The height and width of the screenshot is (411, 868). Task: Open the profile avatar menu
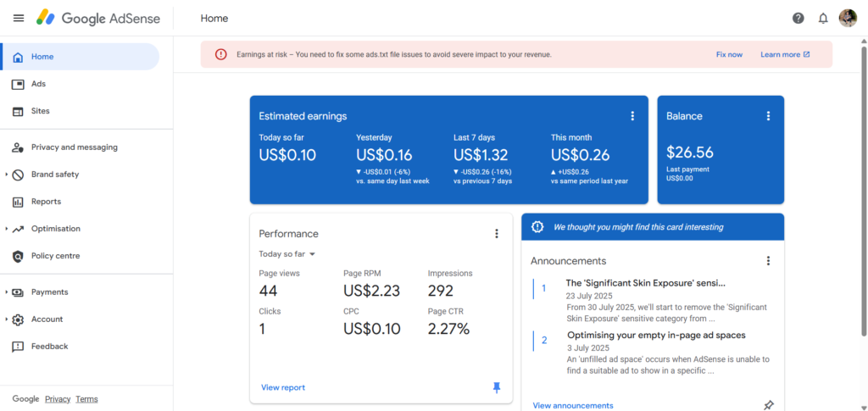click(x=848, y=19)
